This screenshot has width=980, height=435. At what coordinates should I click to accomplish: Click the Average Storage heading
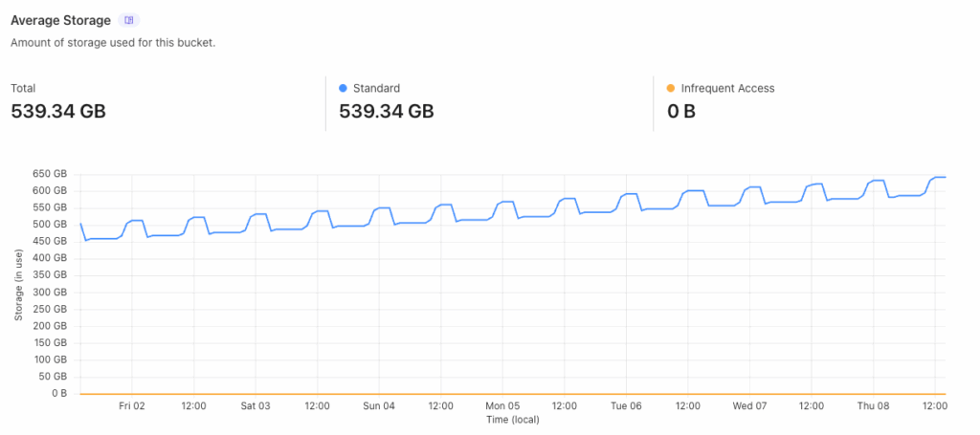coord(60,20)
